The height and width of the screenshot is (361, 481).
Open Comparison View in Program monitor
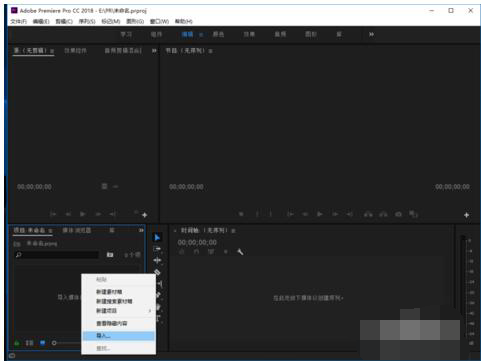tap(414, 214)
